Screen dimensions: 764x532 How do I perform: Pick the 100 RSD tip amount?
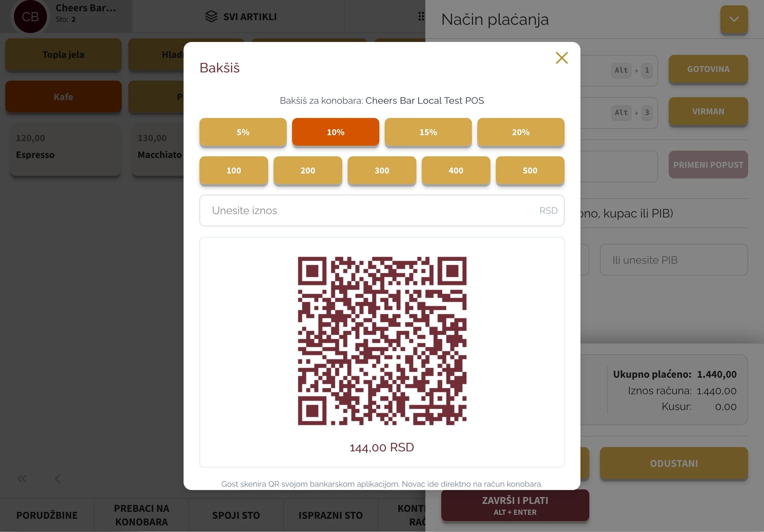(x=233, y=170)
